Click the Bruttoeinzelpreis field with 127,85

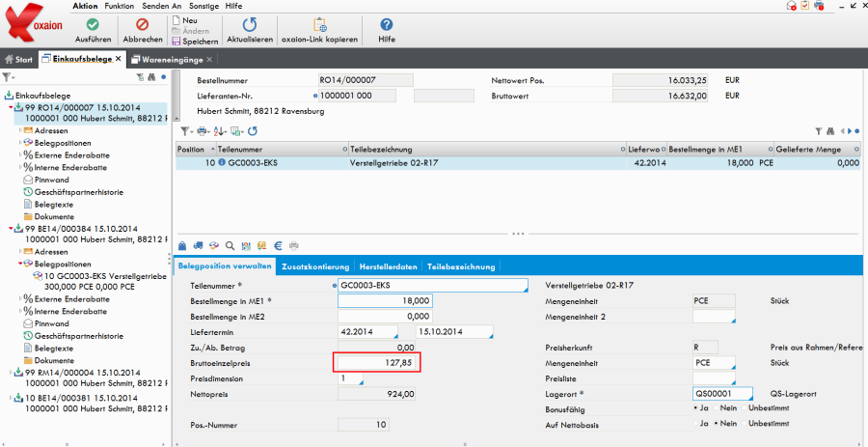coord(377,363)
